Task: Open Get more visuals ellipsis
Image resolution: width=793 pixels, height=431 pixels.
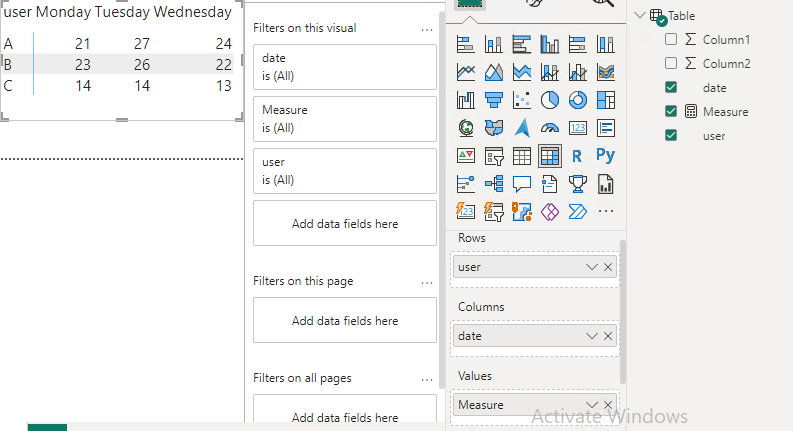Action: pos(605,211)
